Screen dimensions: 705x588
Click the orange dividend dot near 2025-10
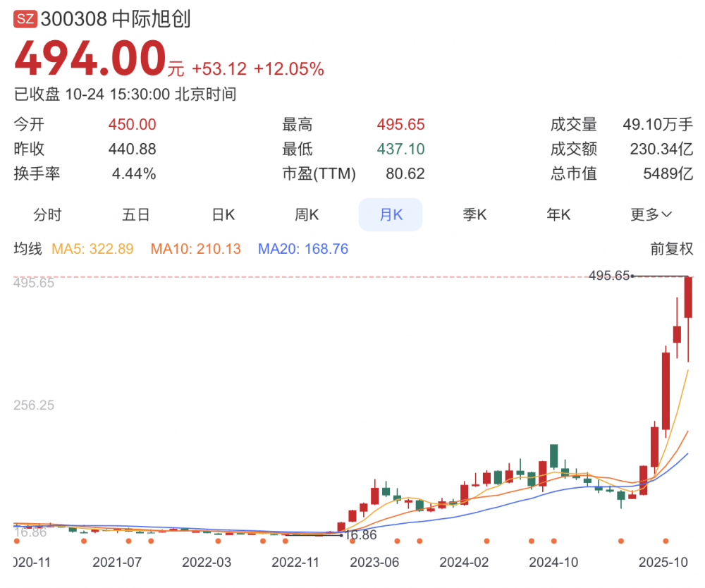pos(665,542)
